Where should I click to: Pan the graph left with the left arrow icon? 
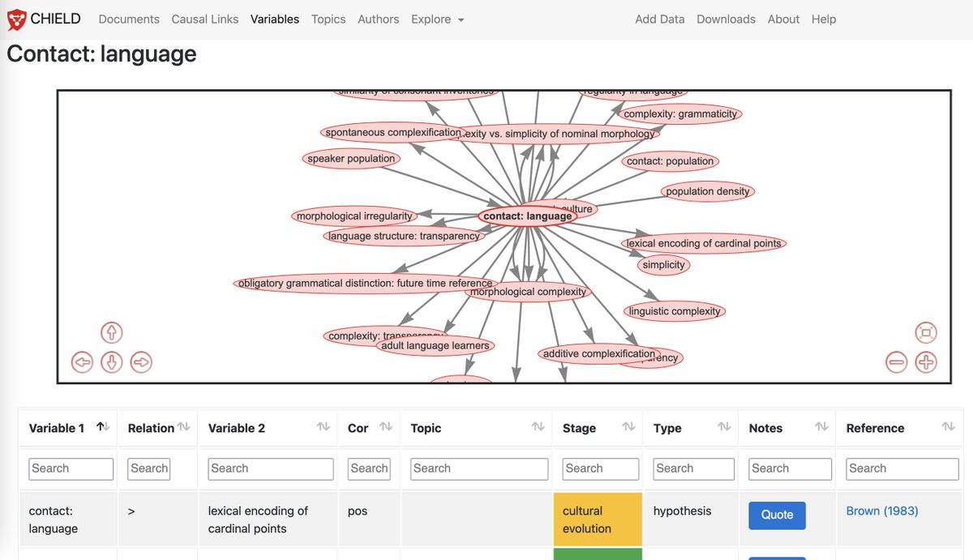(x=82, y=362)
